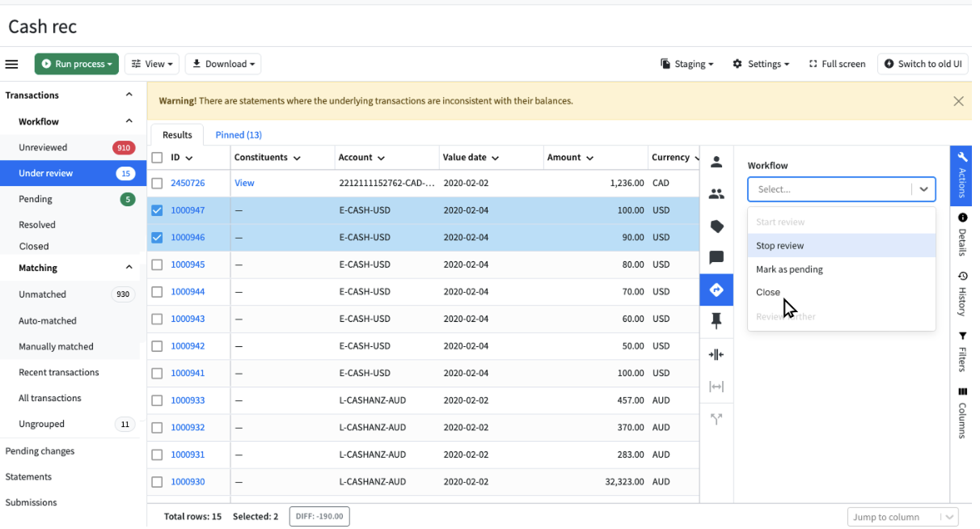
Task: Open the Columns side panel
Action: tap(962, 413)
